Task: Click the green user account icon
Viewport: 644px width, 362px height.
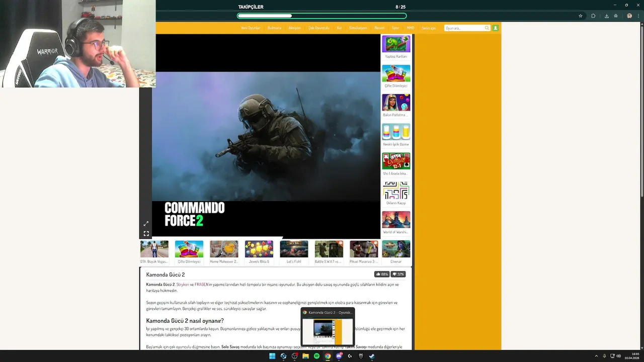Action: [x=496, y=28]
